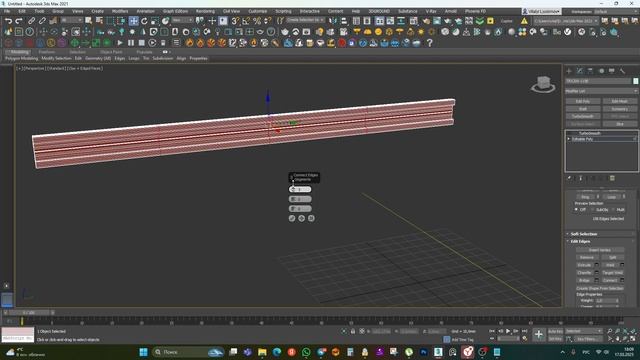The width and height of the screenshot is (640, 360).
Task: Open the Motion tab in command panel
Action: click(x=601, y=71)
